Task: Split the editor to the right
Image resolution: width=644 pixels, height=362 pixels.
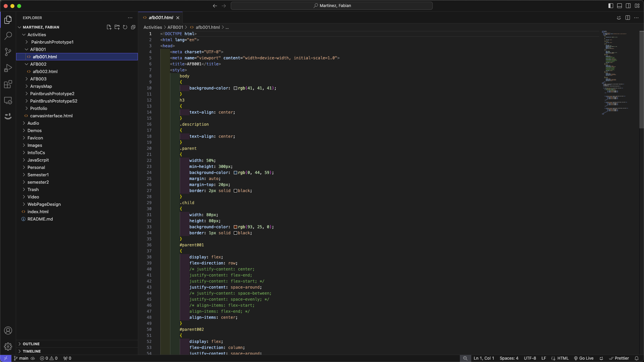Action: (x=628, y=18)
